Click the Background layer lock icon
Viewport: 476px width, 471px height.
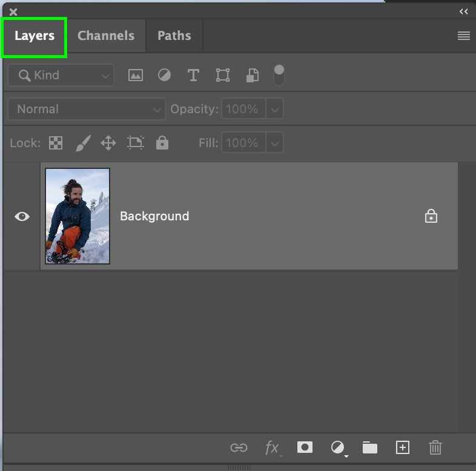tap(431, 216)
